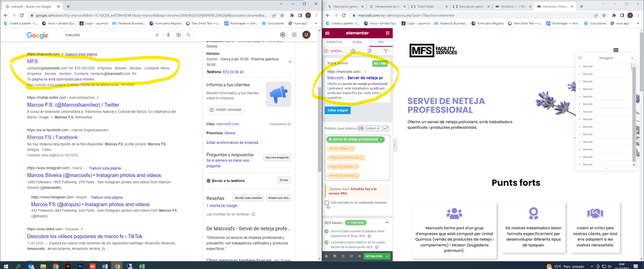
Task: Open the Elementor widgets grid icon
Action: (387, 33)
